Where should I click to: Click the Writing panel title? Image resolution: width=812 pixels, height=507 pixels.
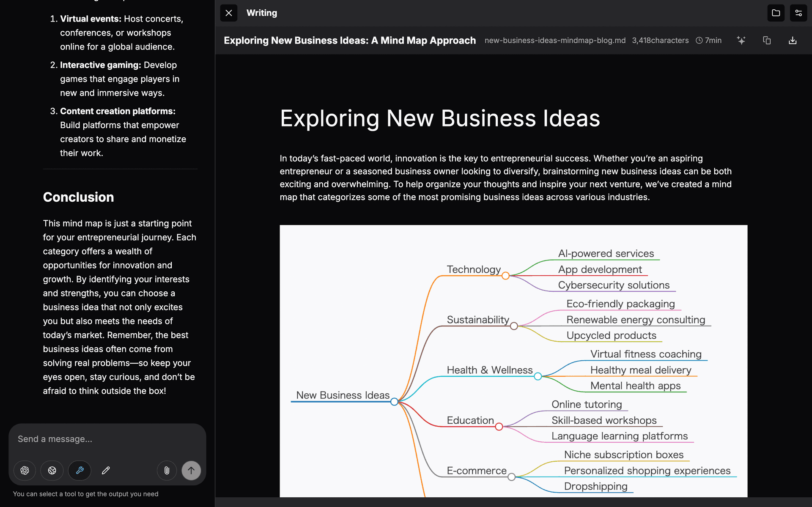pos(262,13)
